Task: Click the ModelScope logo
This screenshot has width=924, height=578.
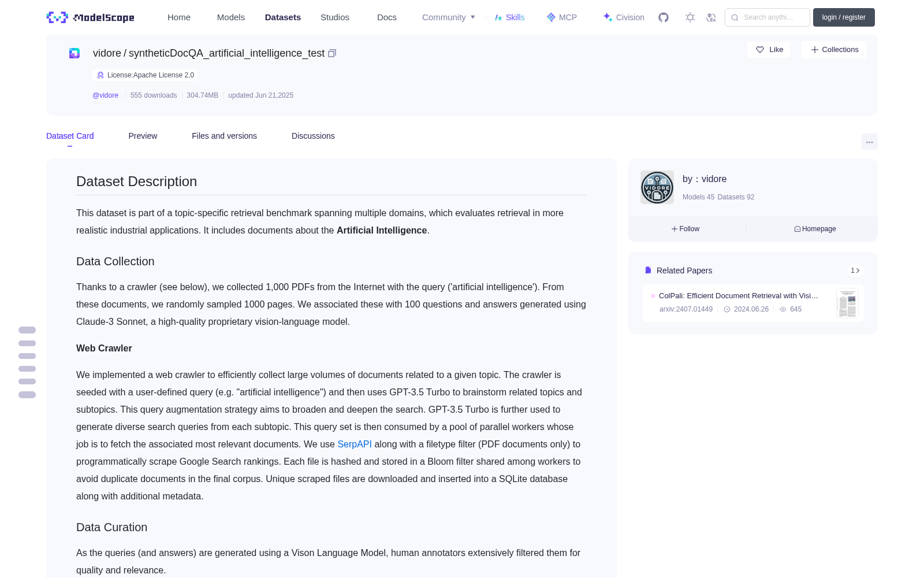Action: 90,17
